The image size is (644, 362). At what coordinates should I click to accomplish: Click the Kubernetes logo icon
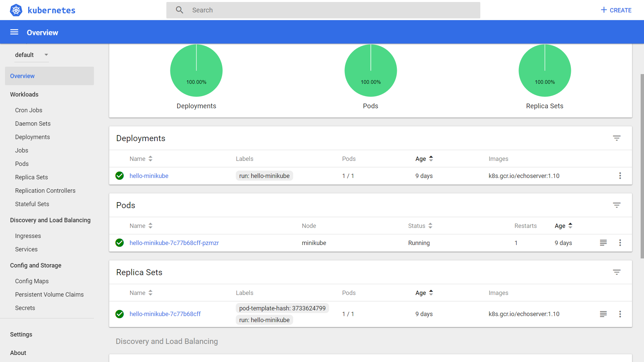point(16,10)
